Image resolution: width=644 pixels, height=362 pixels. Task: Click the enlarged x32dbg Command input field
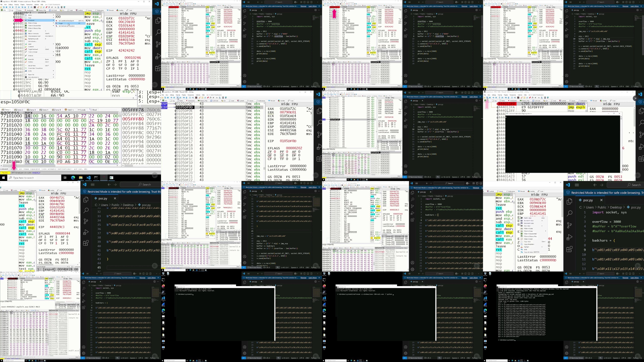[85, 169]
